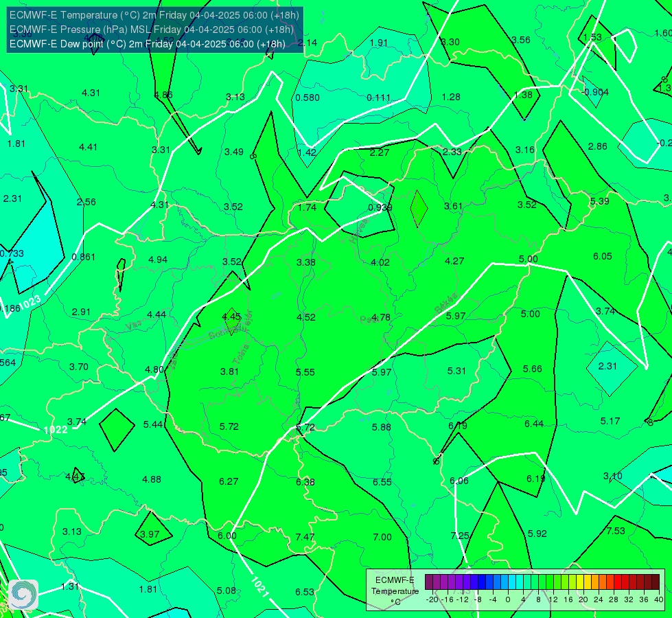
Task: Click the 1.74 dew point value
Action: pyautogui.click(x=307, y=207)
